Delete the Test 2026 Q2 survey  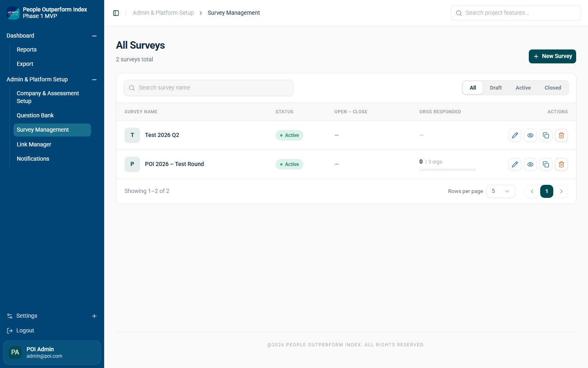561,135
